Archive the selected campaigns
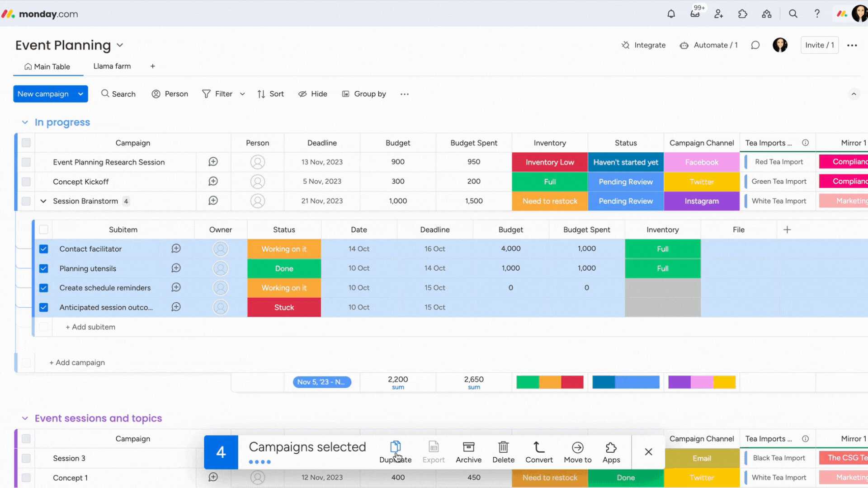This screenshot has width=868, height=488. (x=469, y=452)
